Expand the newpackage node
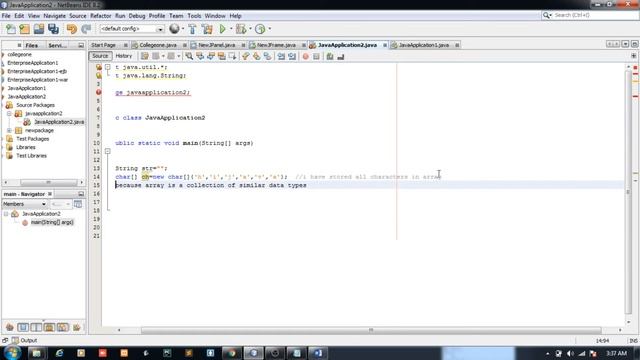 9,130
